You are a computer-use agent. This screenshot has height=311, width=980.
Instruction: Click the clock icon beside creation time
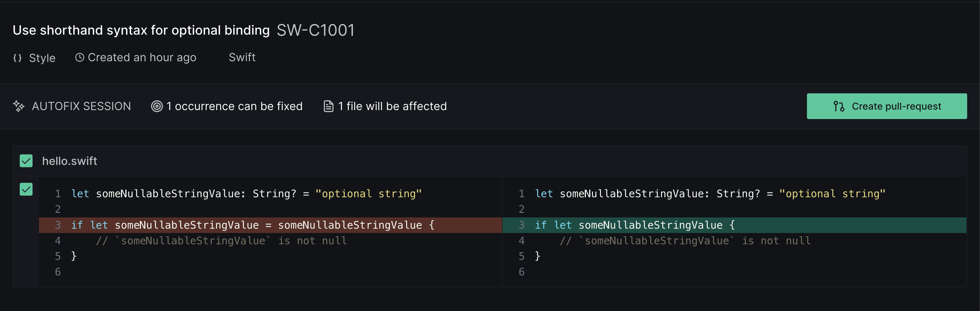[x=80, y=57]
